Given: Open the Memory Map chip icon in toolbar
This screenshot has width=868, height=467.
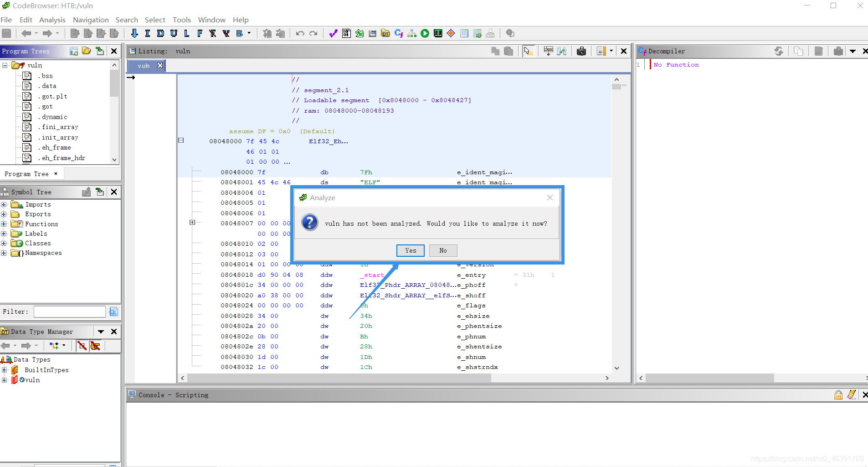Looking at the screenshot, I should pos(438,33).
